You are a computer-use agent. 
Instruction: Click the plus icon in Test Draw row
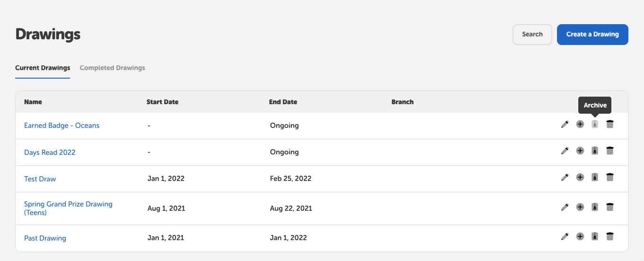(580, 177)
